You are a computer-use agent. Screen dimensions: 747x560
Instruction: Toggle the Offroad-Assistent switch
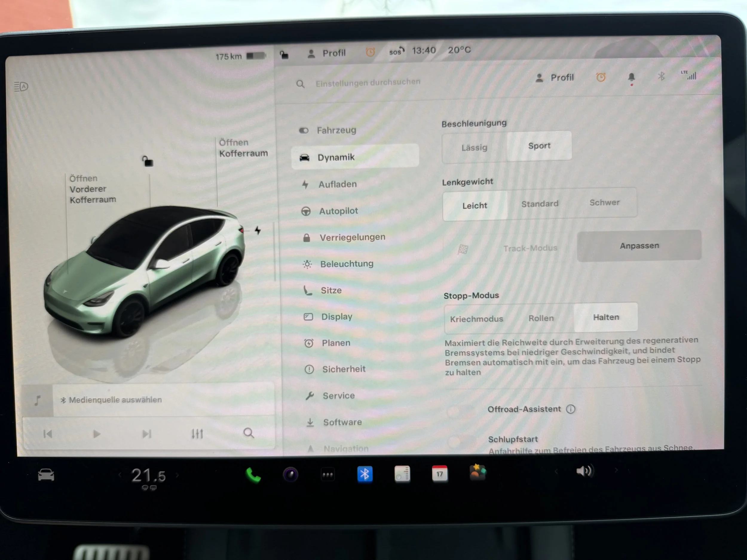click(460, 411)
